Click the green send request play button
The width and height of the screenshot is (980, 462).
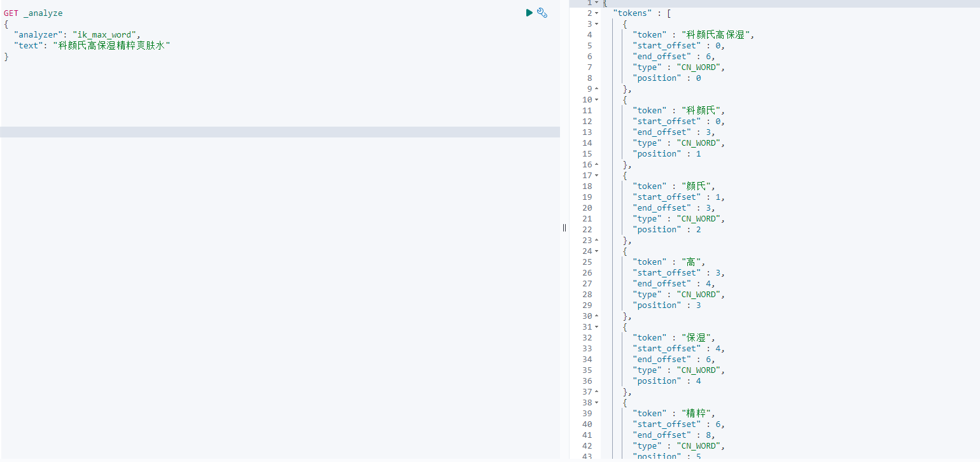(529, 13)
